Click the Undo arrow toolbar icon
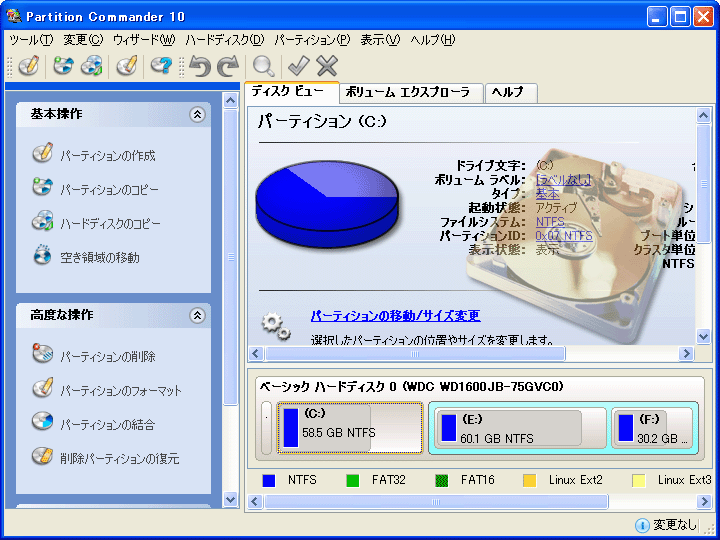Viewport: 720px width, 540px height. pyautogui.click(x=200, y=66)
